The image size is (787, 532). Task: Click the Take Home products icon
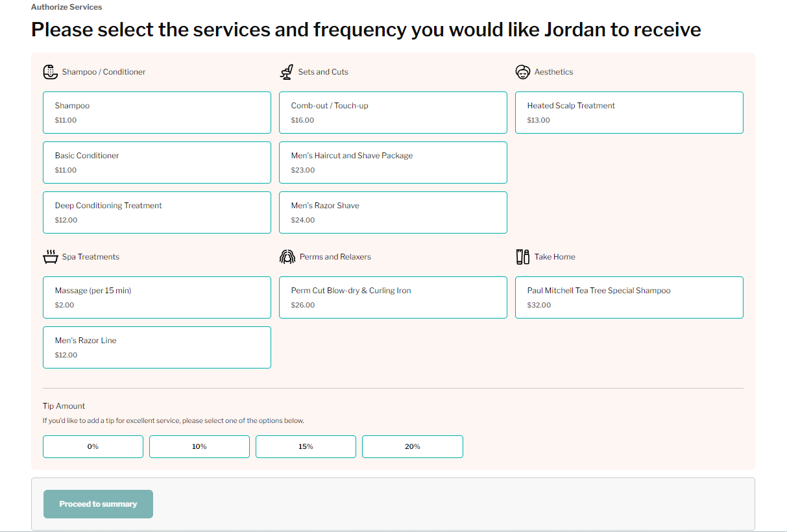point(523,257)
